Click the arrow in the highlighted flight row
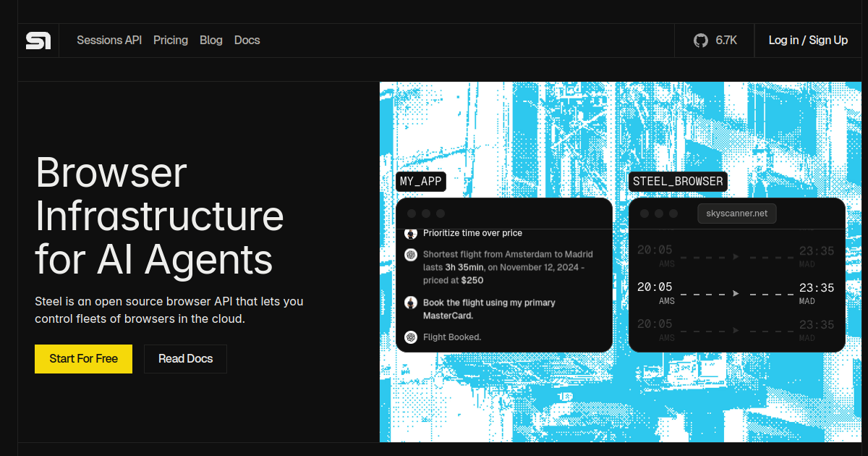 pos(736,294)
